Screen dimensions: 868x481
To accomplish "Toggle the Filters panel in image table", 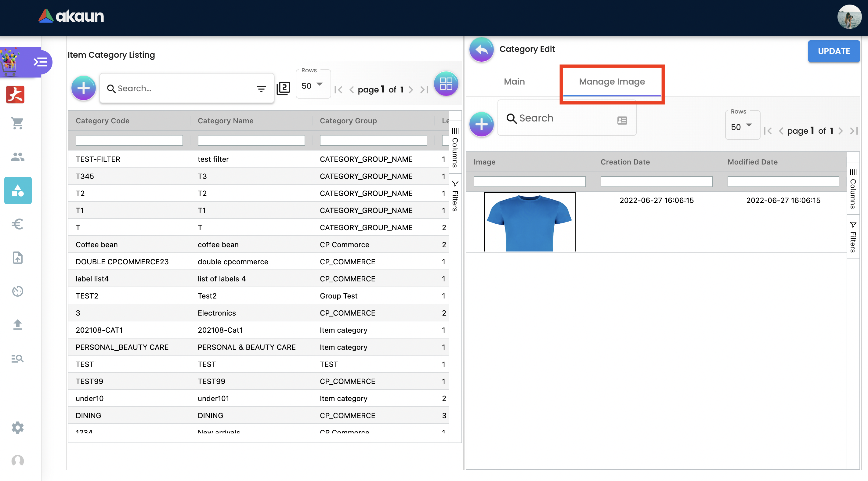I will pos(853,237).
